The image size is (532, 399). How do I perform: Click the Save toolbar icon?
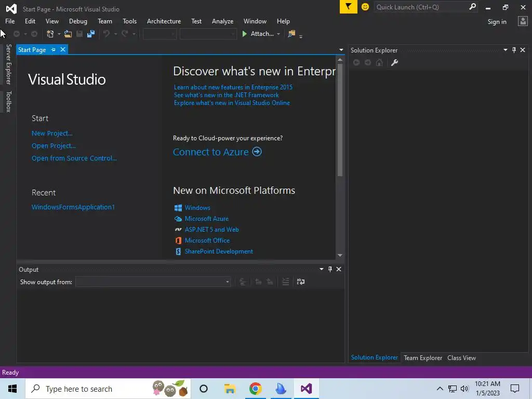tap(79, 34)
